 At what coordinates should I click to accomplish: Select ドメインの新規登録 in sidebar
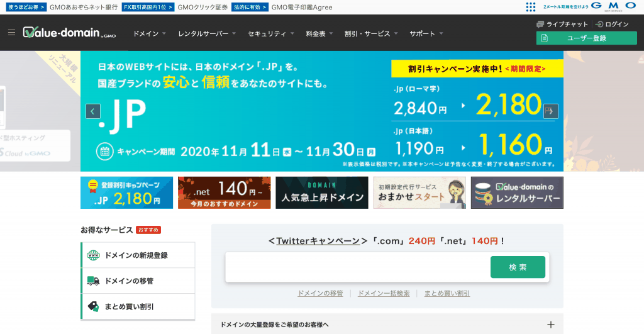pyautogui.click(x=138, y=255)
